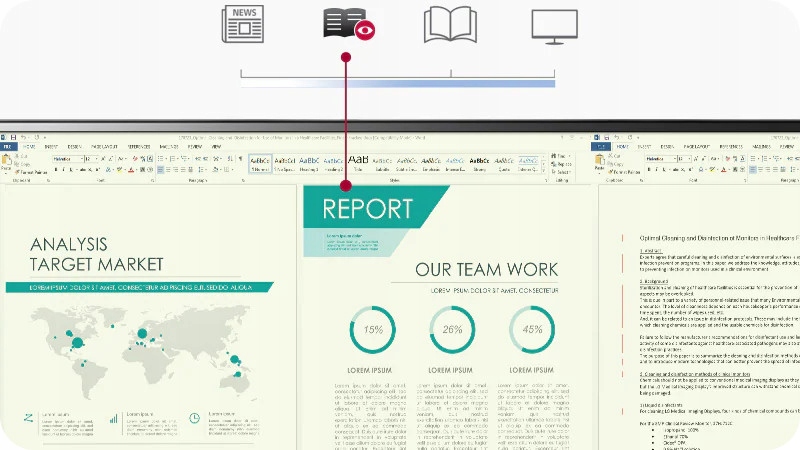Apply the Strong style
800x450 pixels.
[x=479, y=163]
